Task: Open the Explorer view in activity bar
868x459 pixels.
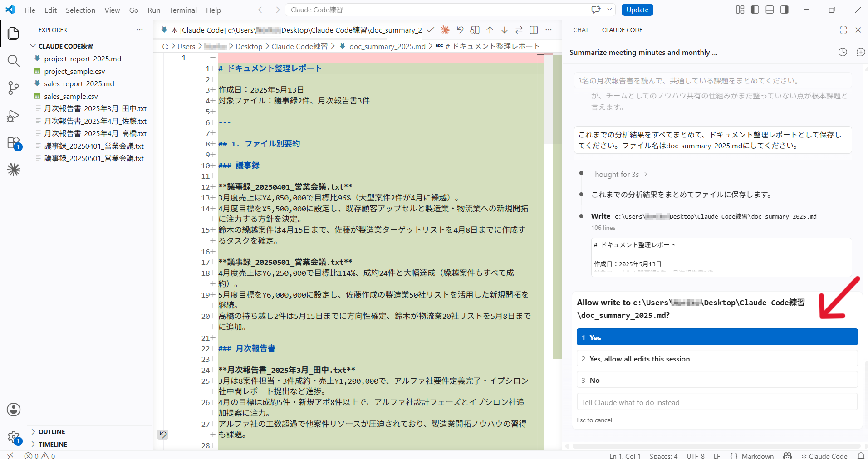Action: pyautogui.click(x=14, y=33)
